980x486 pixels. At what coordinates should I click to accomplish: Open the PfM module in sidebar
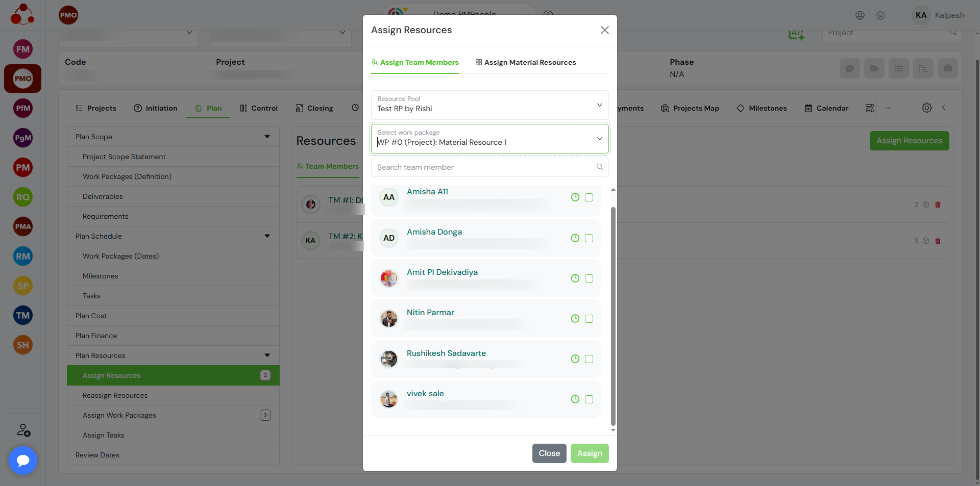[x=23, y=108]
